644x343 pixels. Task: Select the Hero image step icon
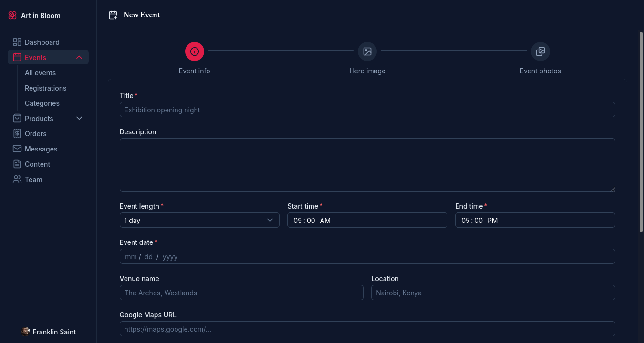coord(367,51)
